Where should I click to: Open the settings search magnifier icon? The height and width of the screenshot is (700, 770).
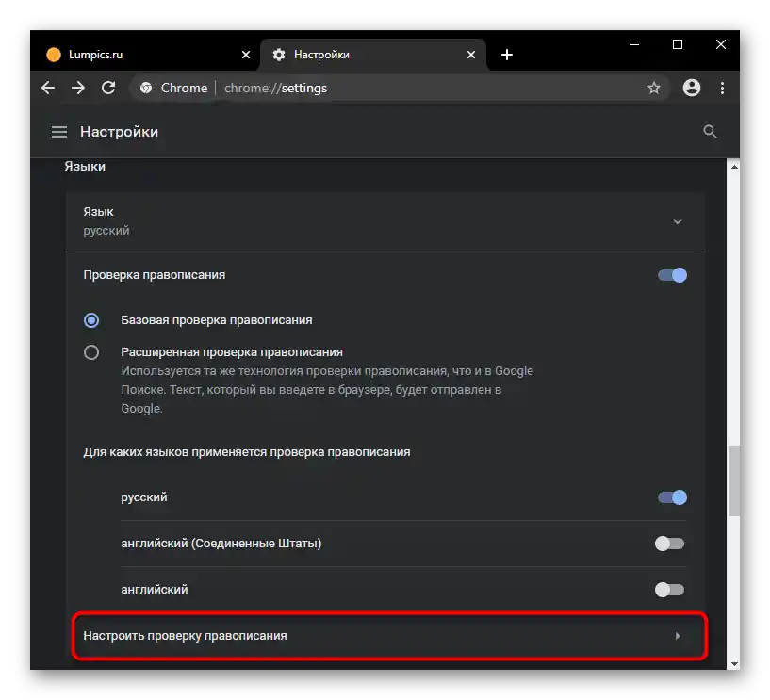[710, 132]
